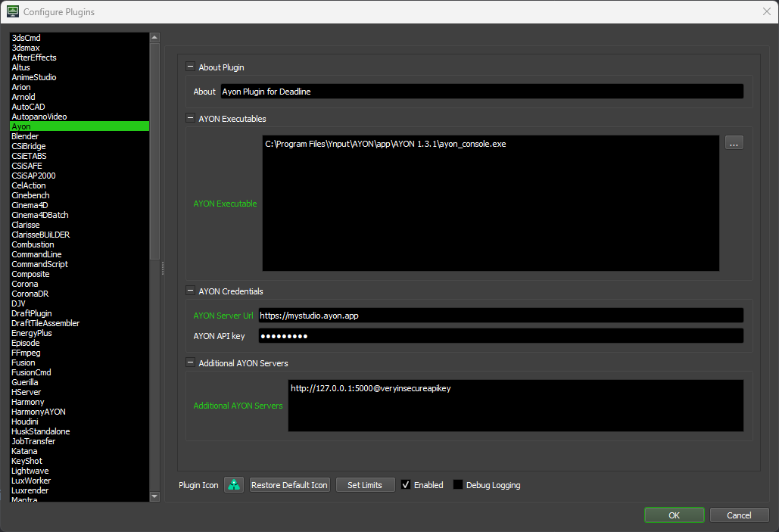Viewport: 779px width, 532px height.
Task: Select AutopanoVideo in the plugin list
Action: click(79, 117)
